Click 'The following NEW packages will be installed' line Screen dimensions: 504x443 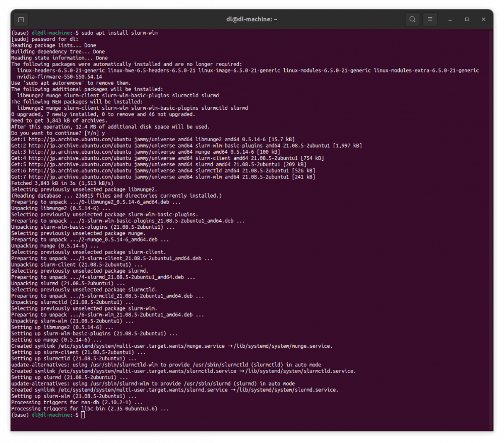77,102
